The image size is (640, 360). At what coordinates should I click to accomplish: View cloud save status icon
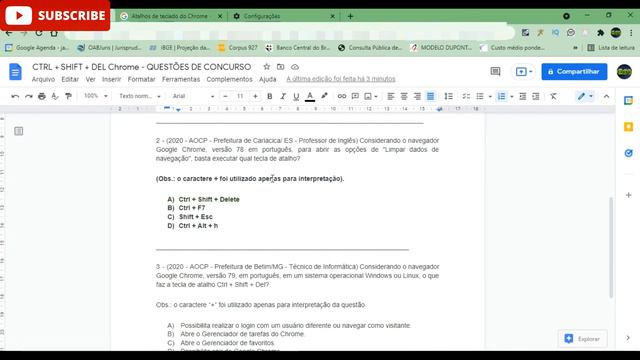(295, 67)
